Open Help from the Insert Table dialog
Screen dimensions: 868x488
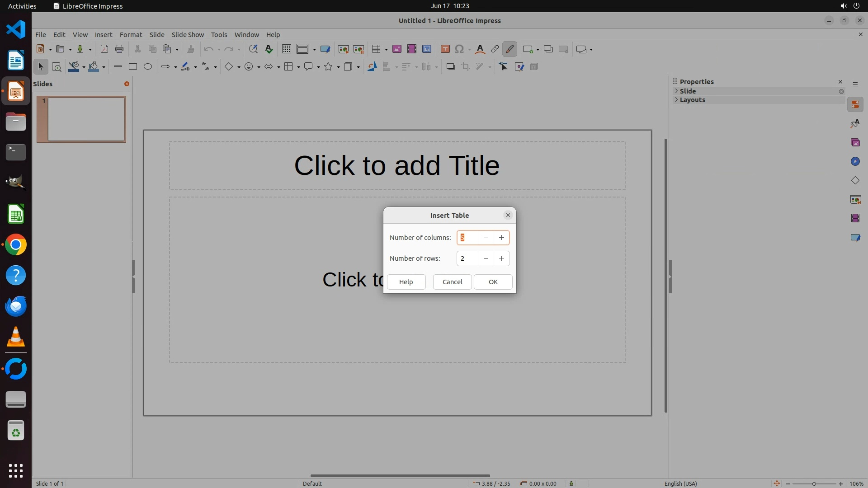click(x=406, y=282)
